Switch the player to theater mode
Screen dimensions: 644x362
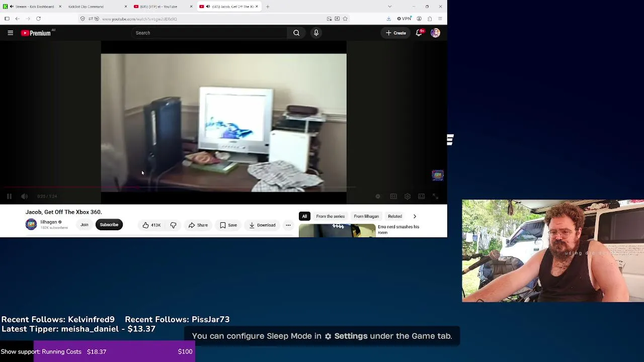422,197
